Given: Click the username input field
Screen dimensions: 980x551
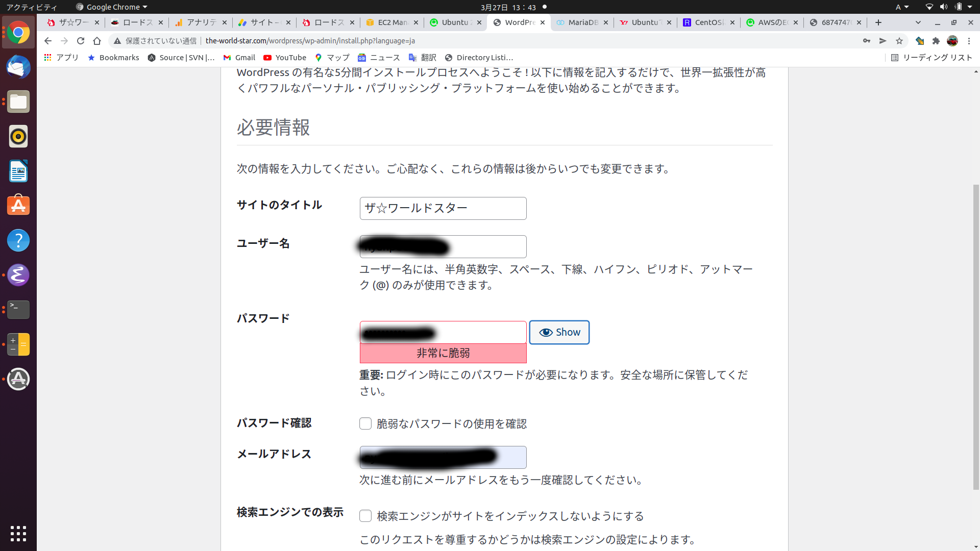Looking at the screenshot, I should pos(443,246).
